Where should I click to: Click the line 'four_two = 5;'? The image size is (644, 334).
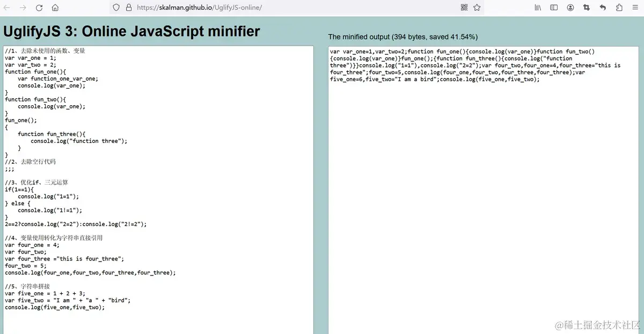pyautogui.click(x=26, y=266)
